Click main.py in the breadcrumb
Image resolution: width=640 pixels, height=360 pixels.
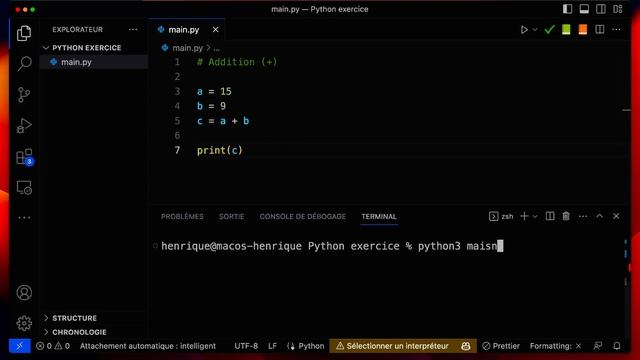pos(187,48)
